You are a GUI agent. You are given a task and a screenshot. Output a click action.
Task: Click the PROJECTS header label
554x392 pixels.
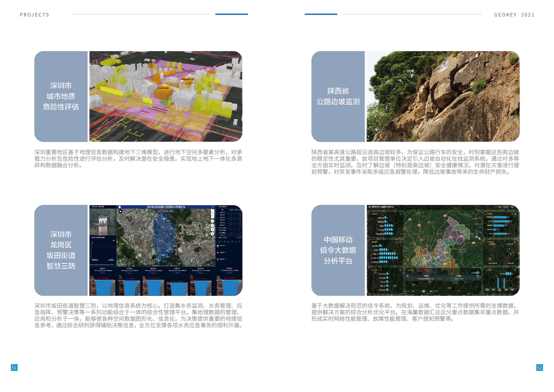(x=35, y=15)
